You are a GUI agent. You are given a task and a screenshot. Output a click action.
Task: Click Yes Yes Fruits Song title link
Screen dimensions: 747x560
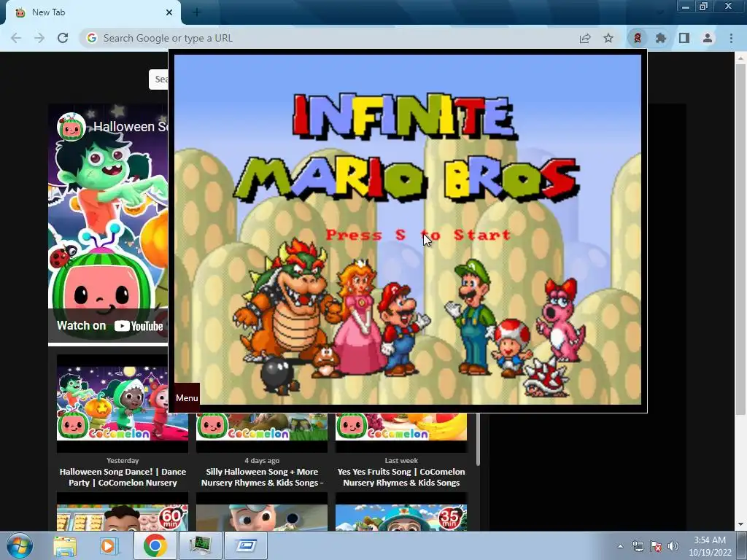click(401, 477)
